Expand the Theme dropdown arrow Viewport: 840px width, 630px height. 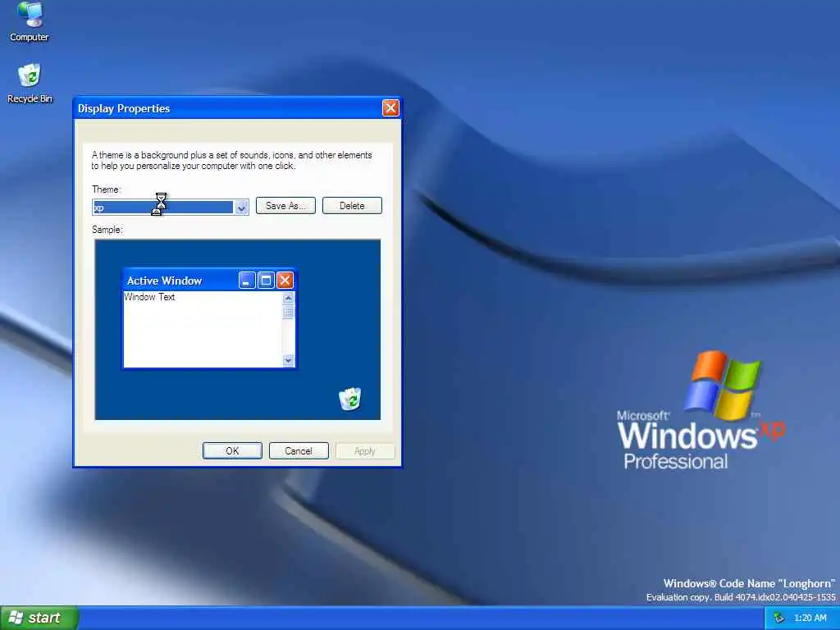(242, 208)
